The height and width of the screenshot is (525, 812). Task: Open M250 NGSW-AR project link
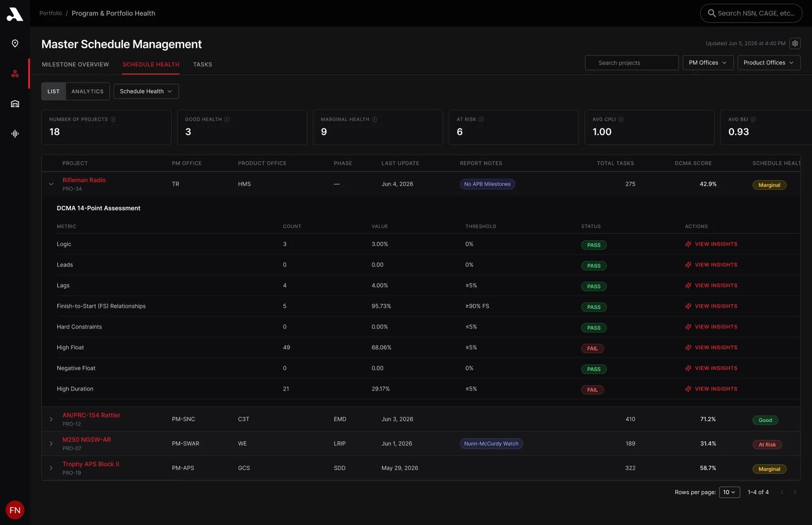pyautogui.click(x=86, y=439)
